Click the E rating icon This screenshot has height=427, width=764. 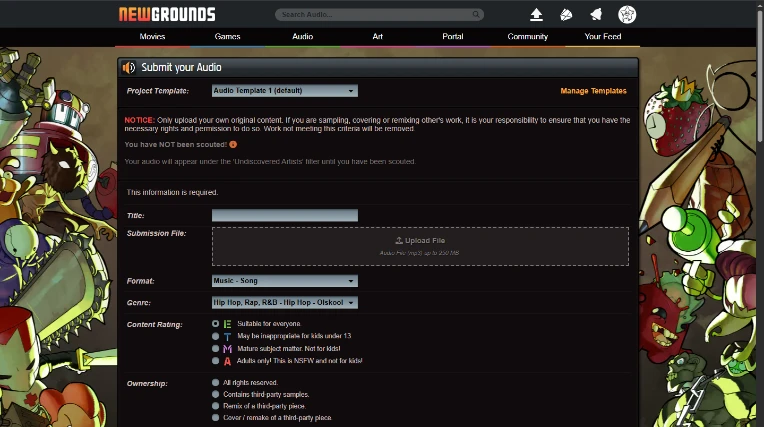tap(227, 324)
